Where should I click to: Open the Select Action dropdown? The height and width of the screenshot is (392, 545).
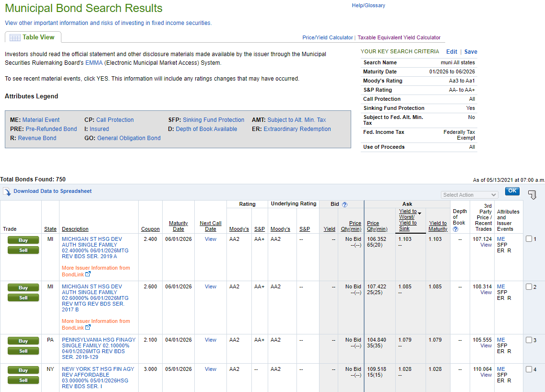(x=469, y=195)
